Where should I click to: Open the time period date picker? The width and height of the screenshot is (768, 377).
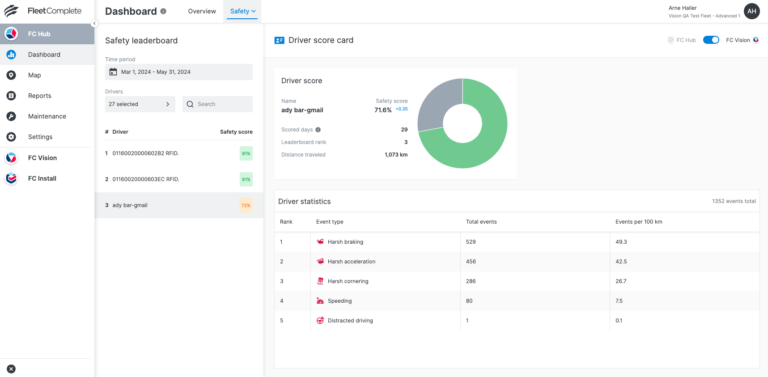(179, 72)
